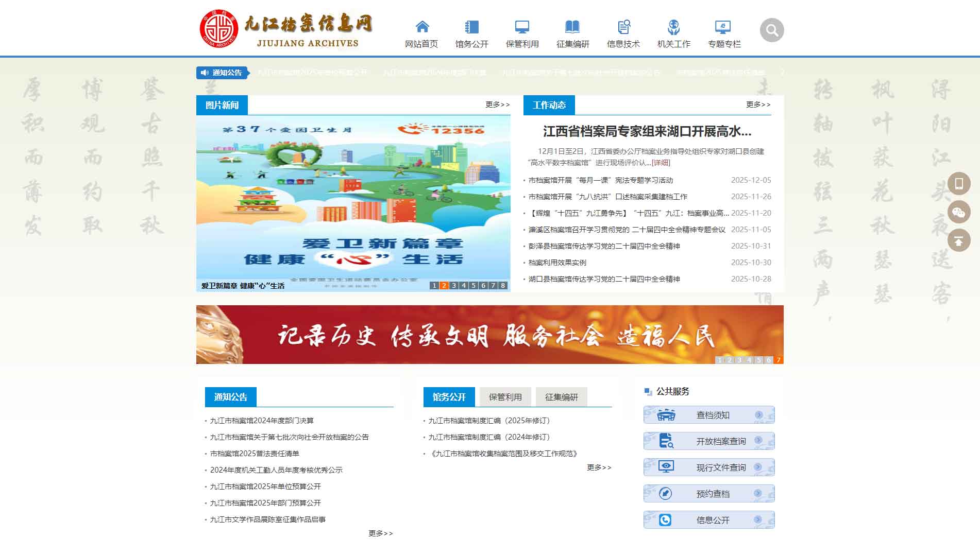Open 湖口县档案馆传达学习党的二十届四中全会精神

pyautogui.click(x=604, y=279)
